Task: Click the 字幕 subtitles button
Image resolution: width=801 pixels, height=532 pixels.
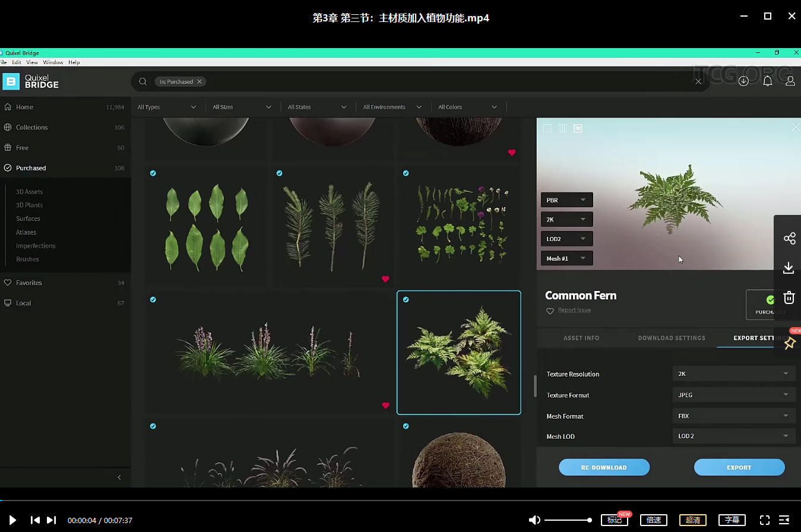Action: (x=732, y=520)
